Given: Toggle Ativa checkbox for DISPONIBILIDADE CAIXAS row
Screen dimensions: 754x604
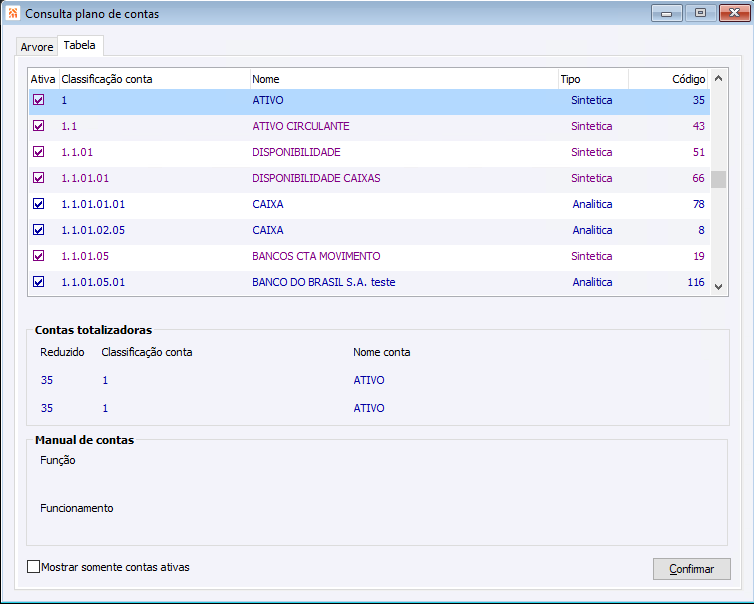Looking at the screenshot, I should tap(38, 178).
